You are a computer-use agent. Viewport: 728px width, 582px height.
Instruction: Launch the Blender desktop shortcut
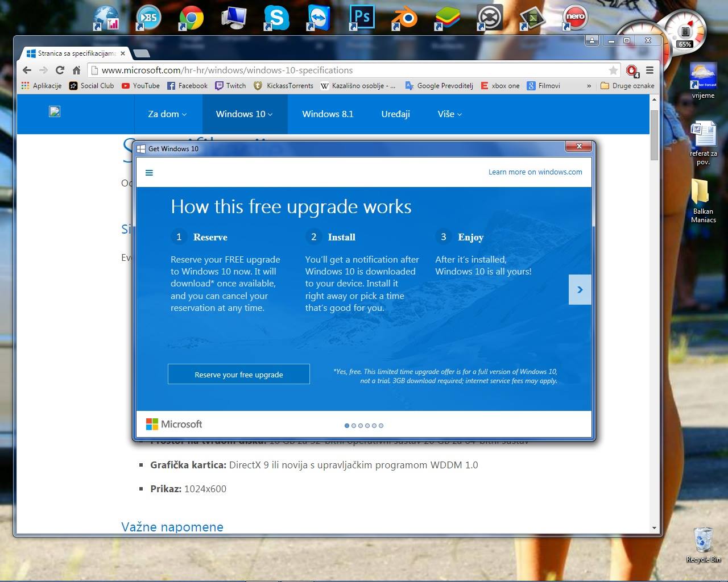(404, 18)
